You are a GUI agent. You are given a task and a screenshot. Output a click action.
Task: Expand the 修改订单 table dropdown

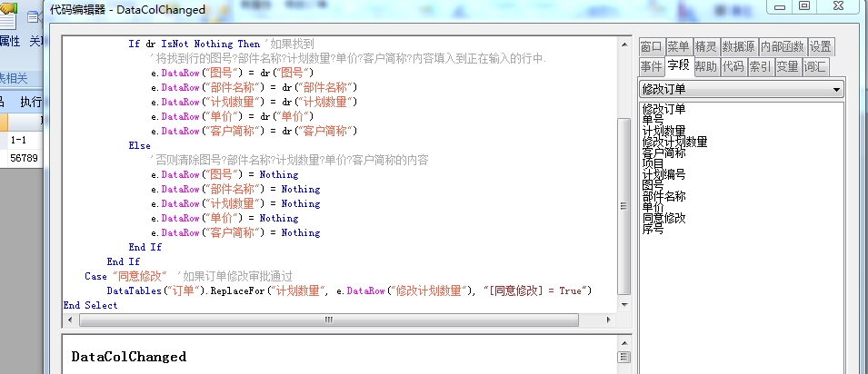(x=836, y=89)
